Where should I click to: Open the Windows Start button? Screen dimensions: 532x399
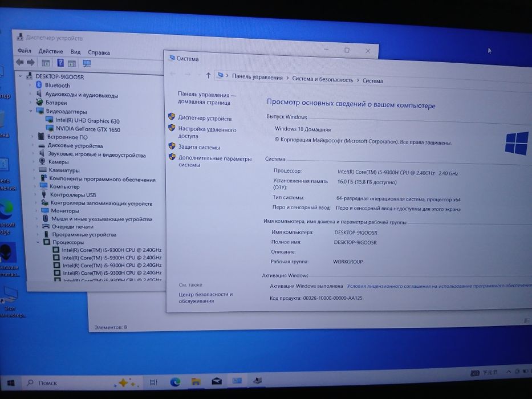tap(11, 383)
